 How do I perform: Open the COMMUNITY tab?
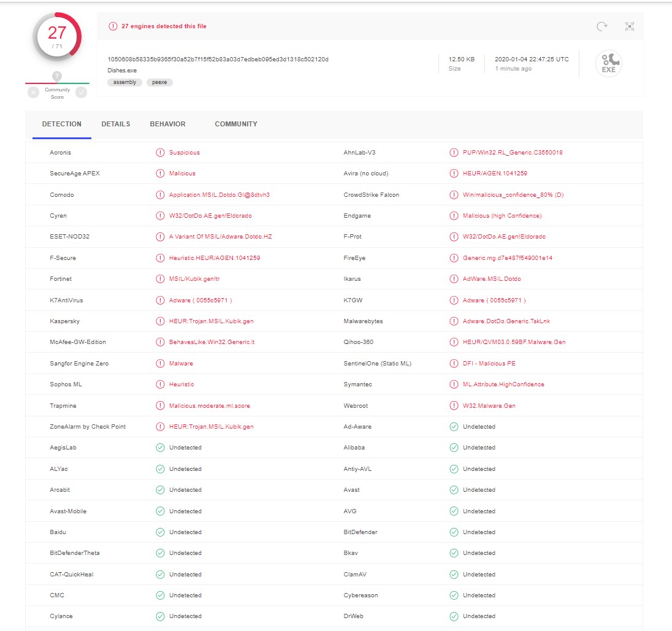(x=236, y=124)
